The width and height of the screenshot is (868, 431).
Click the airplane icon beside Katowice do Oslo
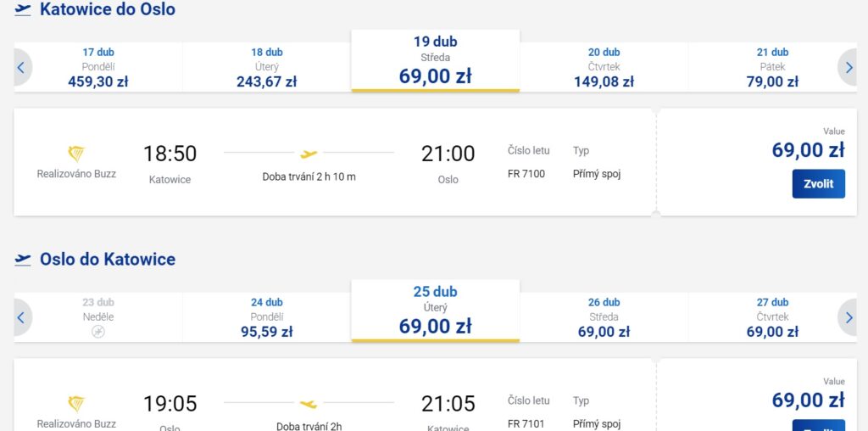[x=23, y=10]
